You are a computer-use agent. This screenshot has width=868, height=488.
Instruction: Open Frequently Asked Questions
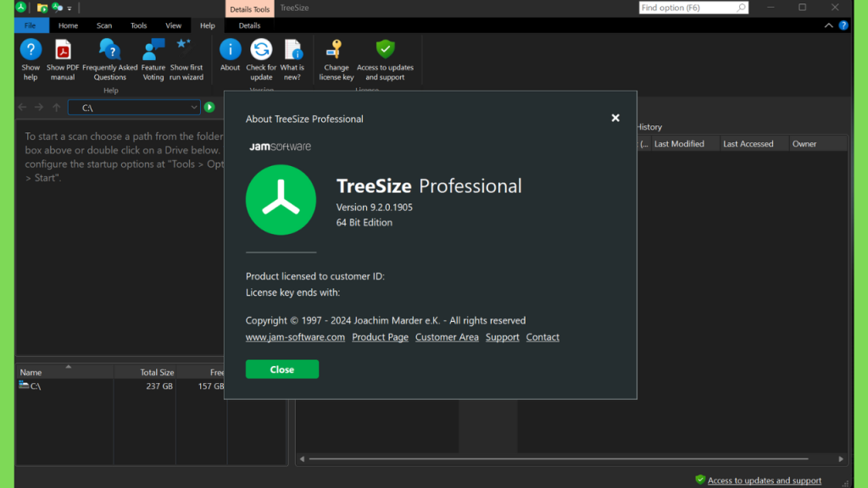click(x=109, y=59)
